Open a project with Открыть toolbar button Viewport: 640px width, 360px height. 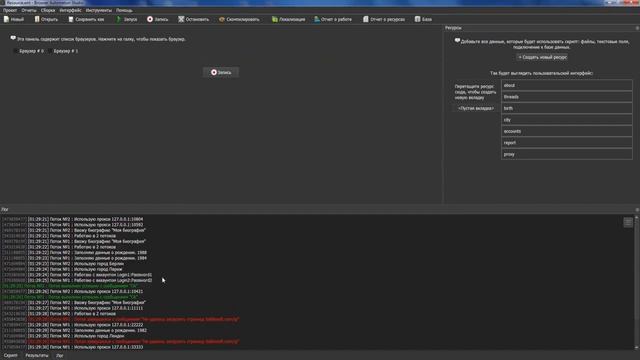(x=46, y=19)
